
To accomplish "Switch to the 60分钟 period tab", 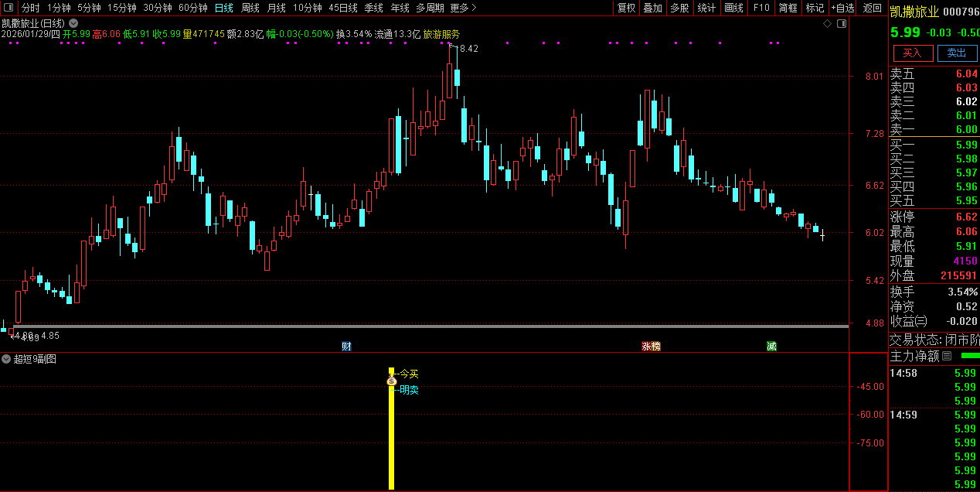I will tap(192, 8).
